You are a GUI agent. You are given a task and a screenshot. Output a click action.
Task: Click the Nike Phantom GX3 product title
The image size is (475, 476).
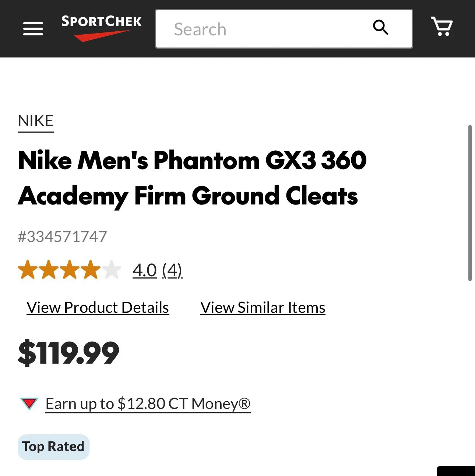point(192,178)
